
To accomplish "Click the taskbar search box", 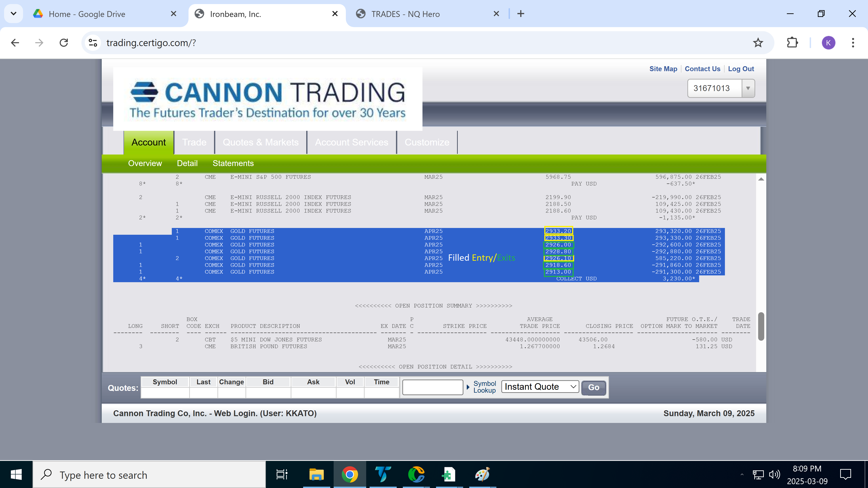I will click(149, 474).
